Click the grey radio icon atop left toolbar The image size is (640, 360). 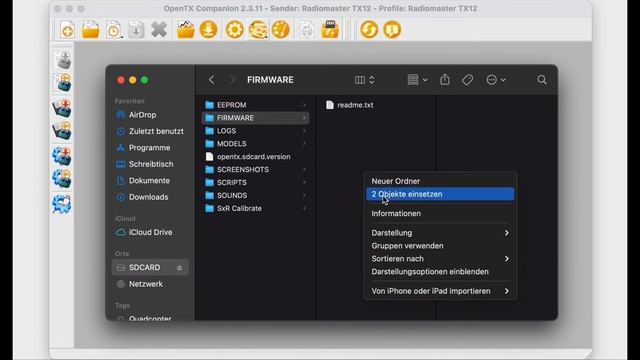point(62,60)
